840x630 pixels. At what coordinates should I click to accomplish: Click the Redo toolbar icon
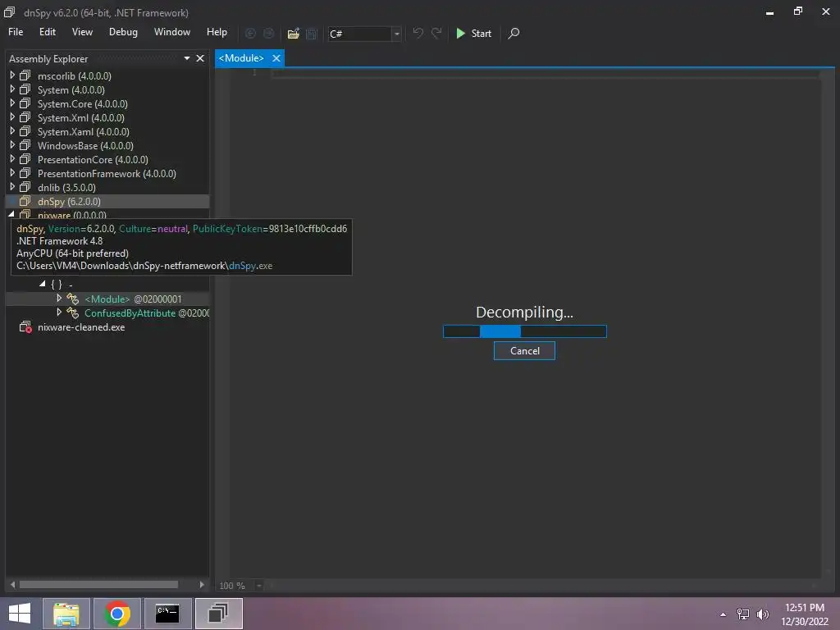tap(436, 33)
